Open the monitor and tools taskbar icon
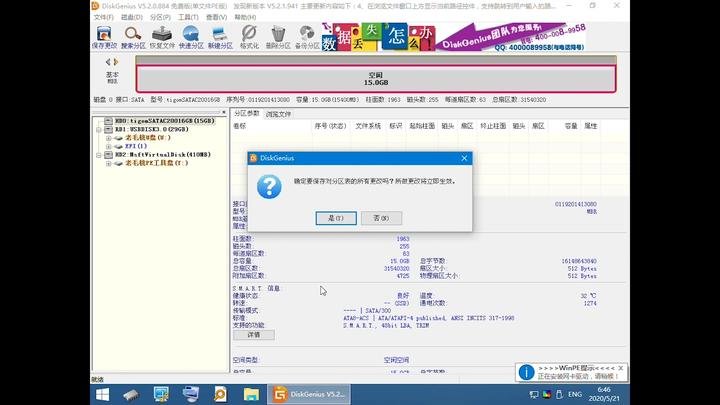 (x=161, y=394)
